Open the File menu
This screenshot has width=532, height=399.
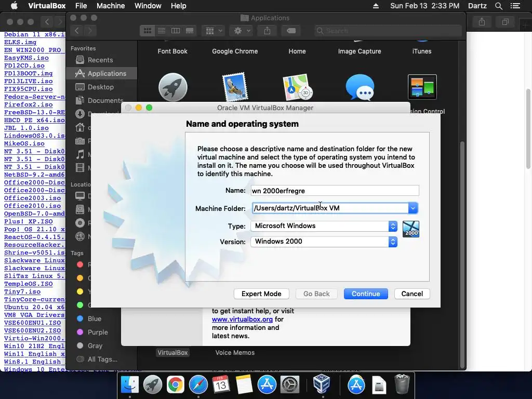click(x=81, y=6)
